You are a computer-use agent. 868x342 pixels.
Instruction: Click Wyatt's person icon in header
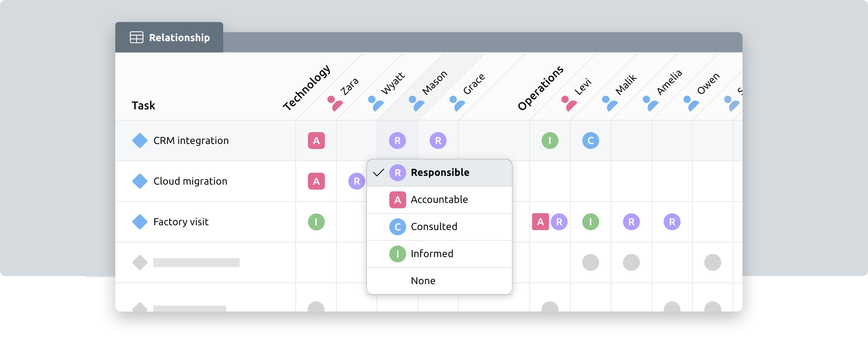(x=375, y=103)
